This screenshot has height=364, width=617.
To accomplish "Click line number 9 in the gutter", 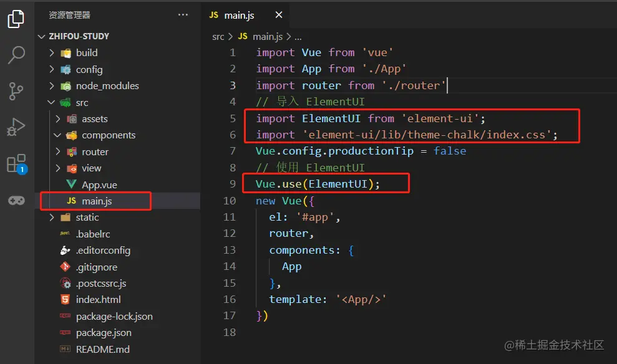I will [x=233, y=184].
